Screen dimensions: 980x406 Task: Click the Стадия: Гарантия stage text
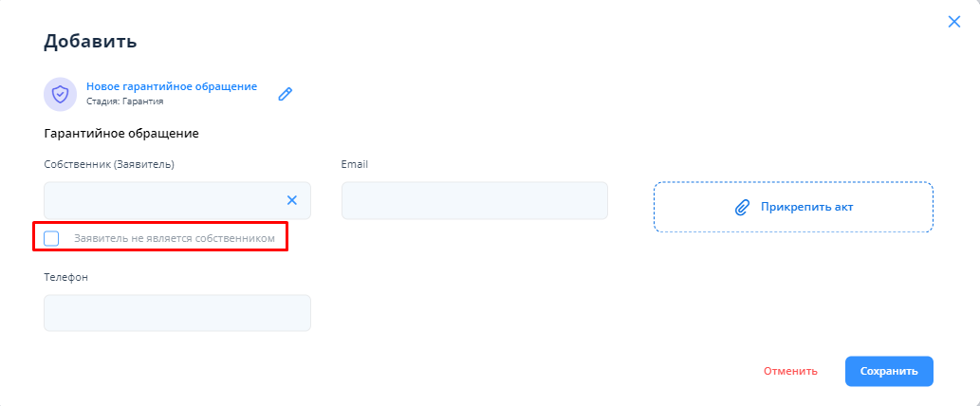pyautogui.click(x=124, y=101)
